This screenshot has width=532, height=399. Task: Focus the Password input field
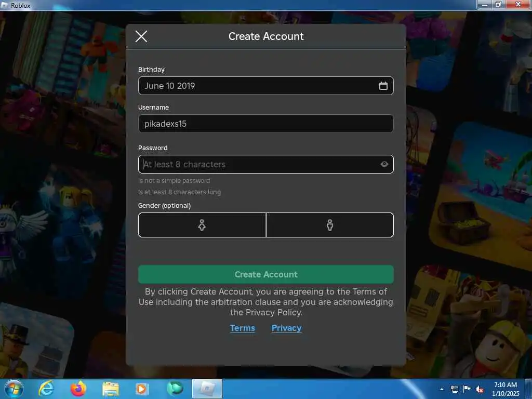265,164
